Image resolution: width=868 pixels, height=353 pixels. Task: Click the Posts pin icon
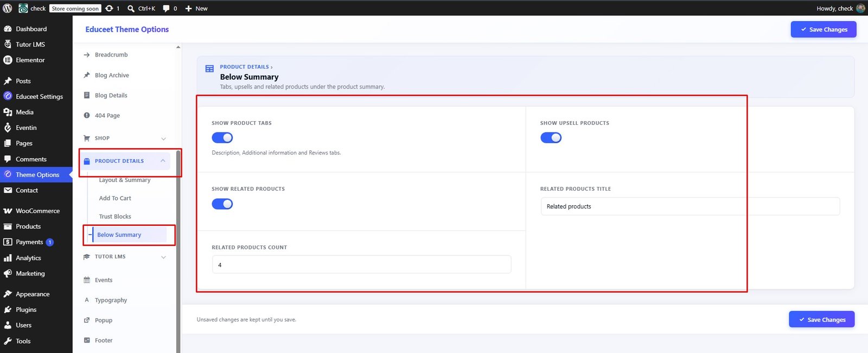coord(8,81)
